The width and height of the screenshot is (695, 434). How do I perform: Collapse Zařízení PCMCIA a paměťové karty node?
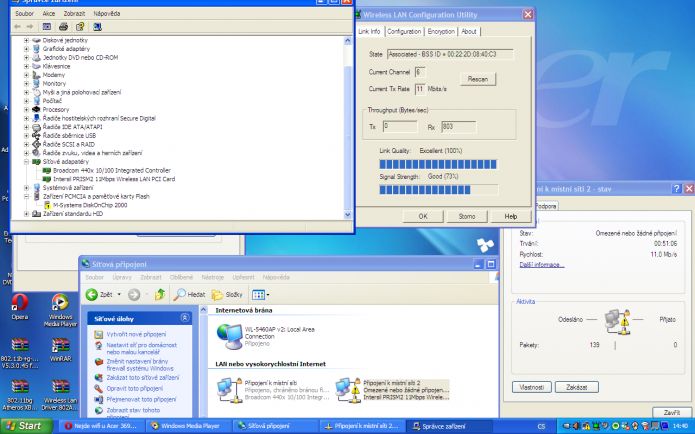(x=26, y=196)
